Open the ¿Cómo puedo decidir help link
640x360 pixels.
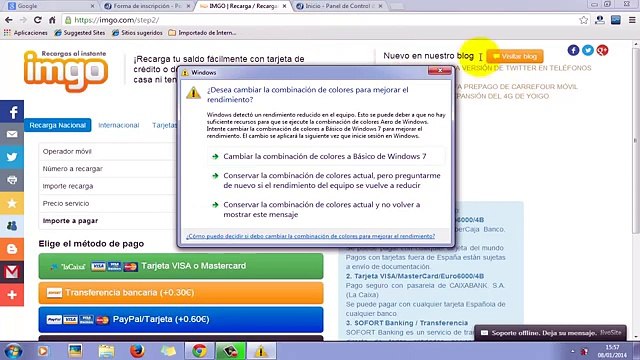[310, 236]
